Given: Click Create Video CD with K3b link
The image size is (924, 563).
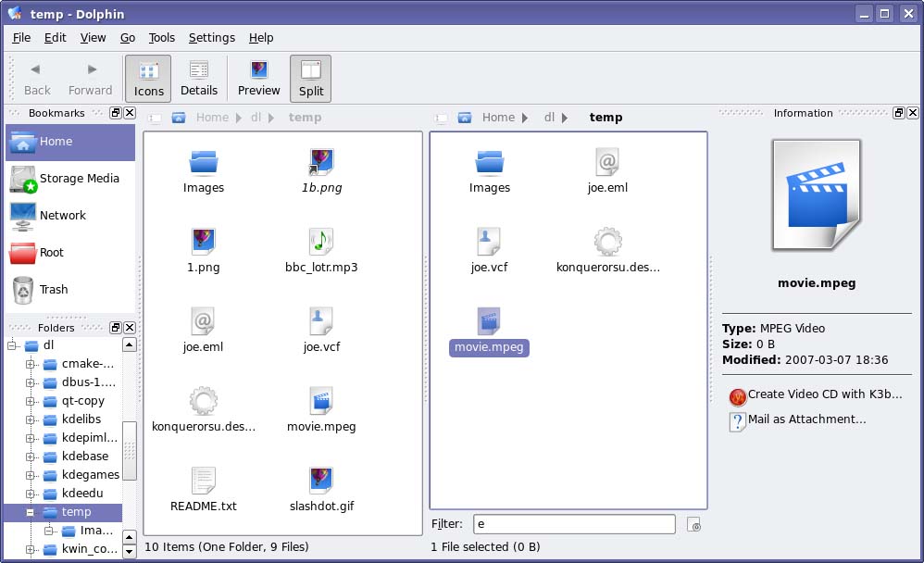Looking at the screenshot, I should point(824,394).
